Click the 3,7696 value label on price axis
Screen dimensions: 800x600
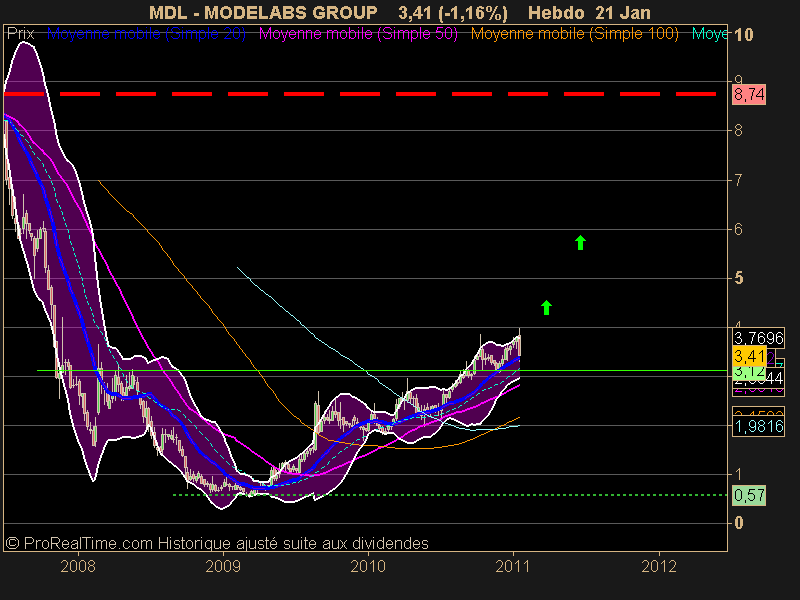coord(758,338)
